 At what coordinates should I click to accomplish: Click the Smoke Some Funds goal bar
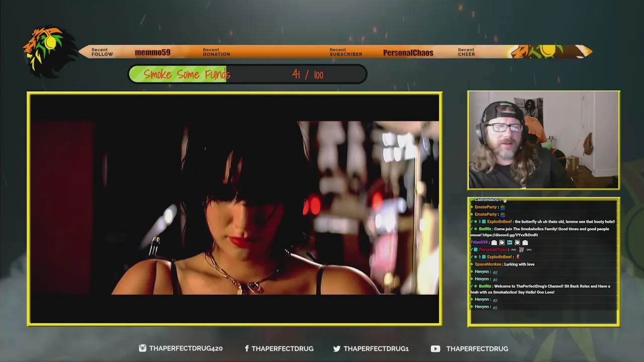pos(248,74)
